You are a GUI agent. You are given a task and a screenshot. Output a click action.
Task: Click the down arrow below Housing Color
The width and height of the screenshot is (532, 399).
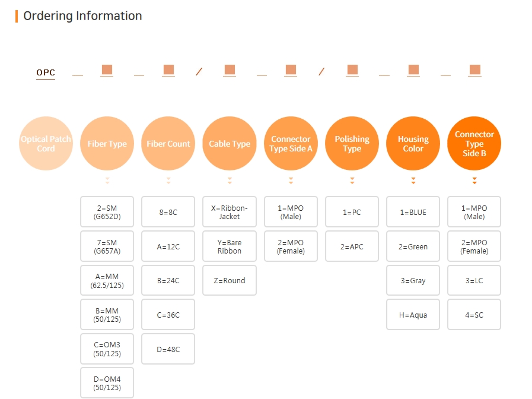(413, 180)
